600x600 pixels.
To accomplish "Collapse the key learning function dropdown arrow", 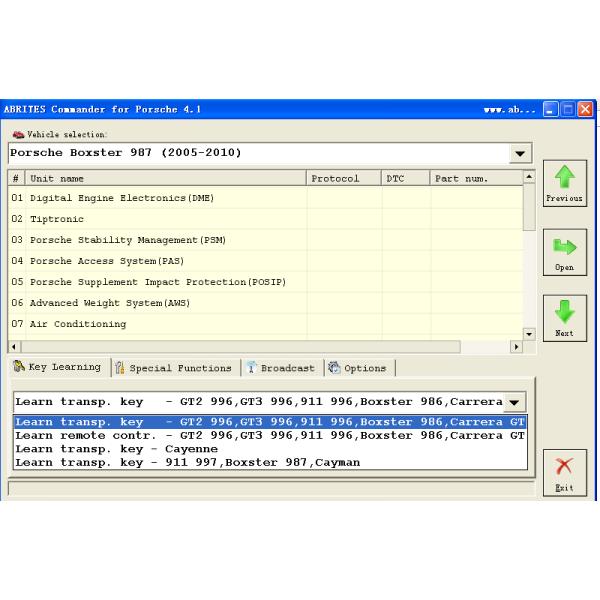I will (x=514, y=402).
